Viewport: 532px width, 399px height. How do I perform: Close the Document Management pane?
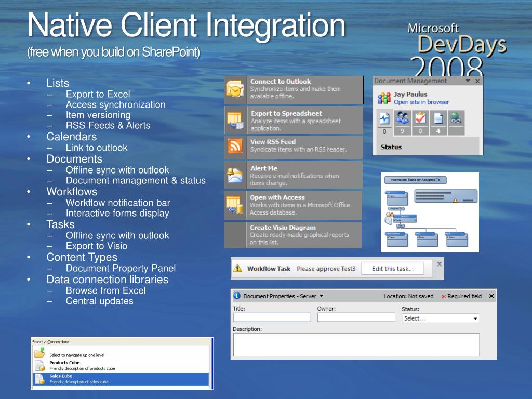(x=477, y=81)
